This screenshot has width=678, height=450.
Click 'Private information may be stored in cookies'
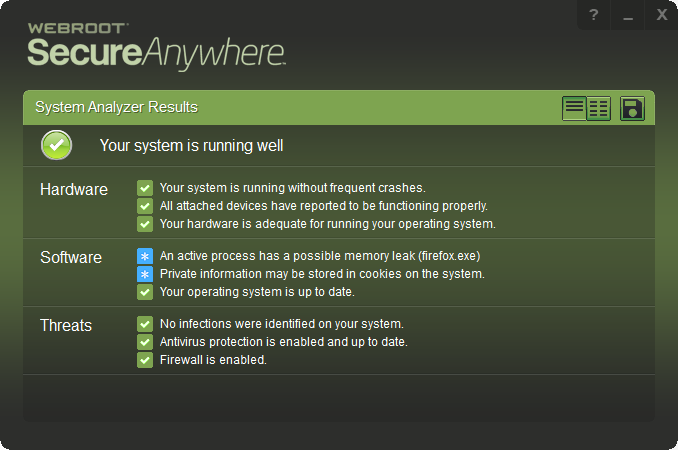pyautogui.click(x=322, y=274)
